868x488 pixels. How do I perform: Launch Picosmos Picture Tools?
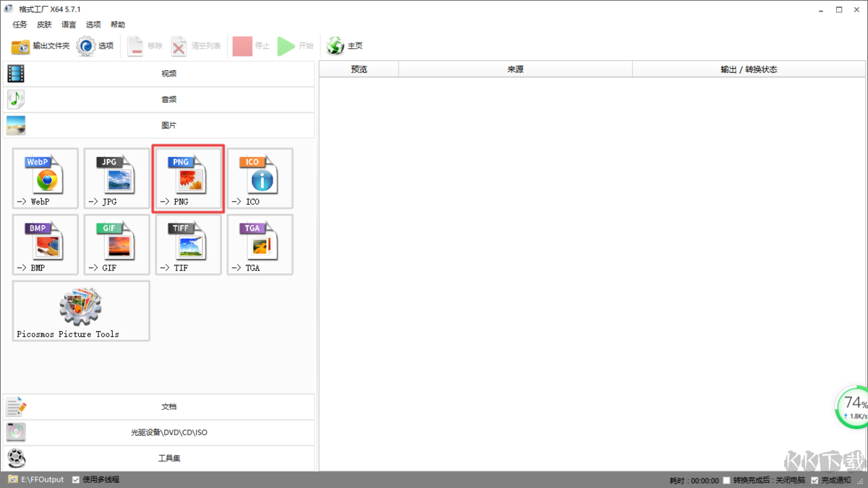click(x=80, y=311)
